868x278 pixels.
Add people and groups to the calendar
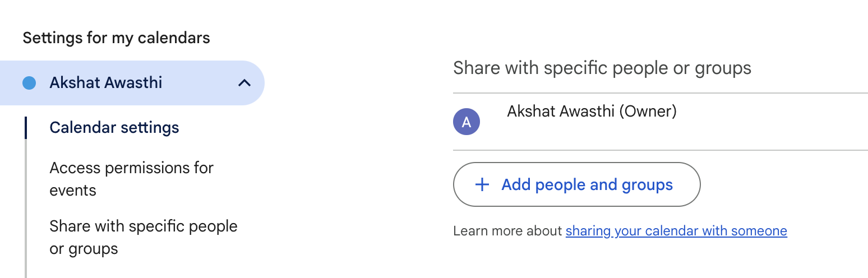tap(576, 184)
